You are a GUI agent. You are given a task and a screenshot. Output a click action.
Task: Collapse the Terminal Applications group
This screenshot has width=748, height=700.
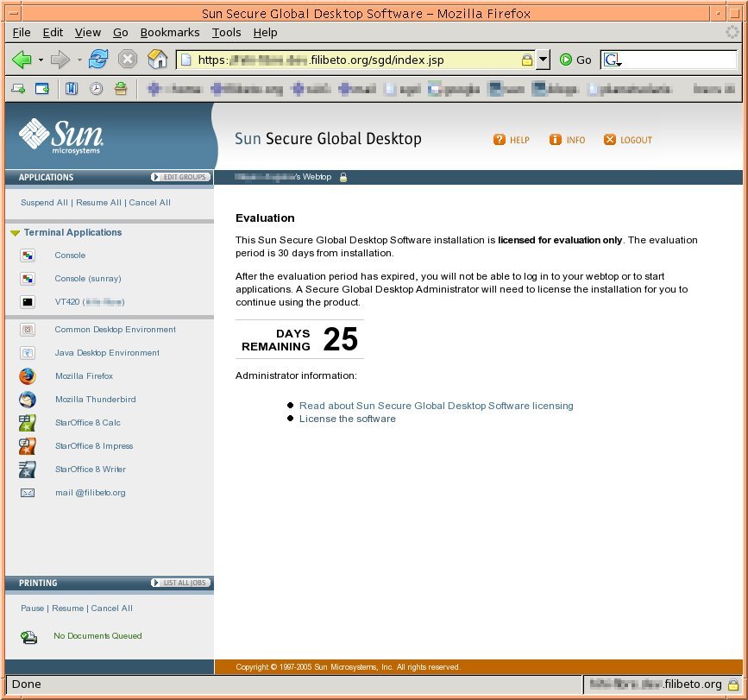coord(16,233)
